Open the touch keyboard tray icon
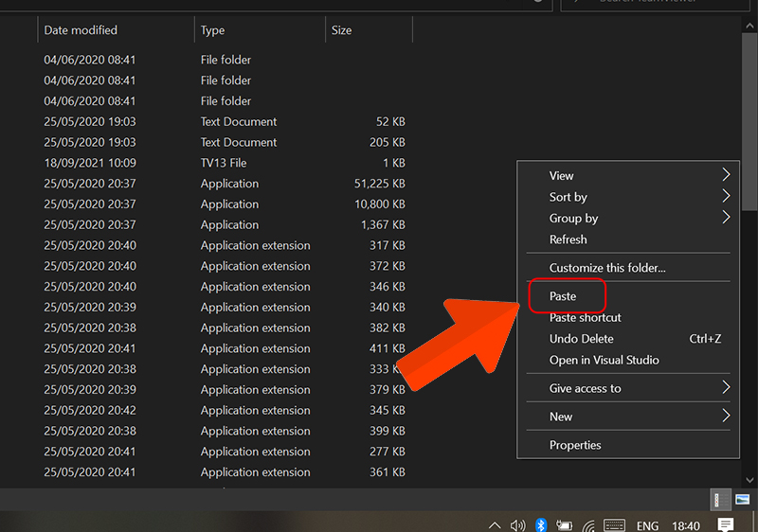 pyautogui.click(x=614, y=525)
